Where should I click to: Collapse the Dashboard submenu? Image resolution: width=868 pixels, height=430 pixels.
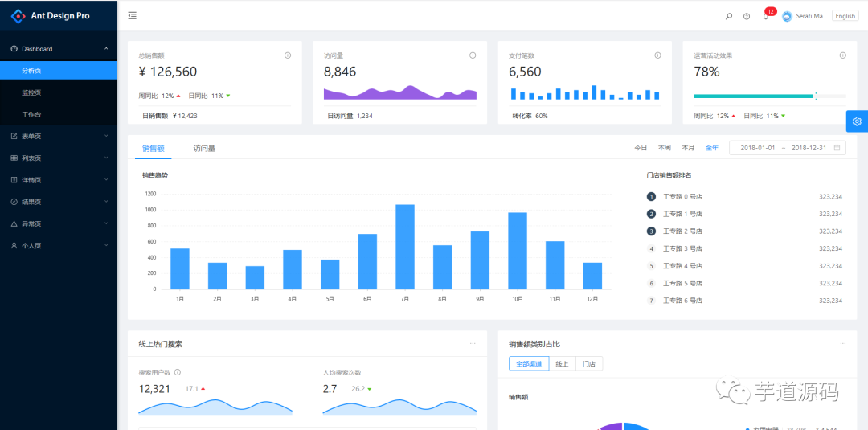pyautogui.click(x=106, y=49)
